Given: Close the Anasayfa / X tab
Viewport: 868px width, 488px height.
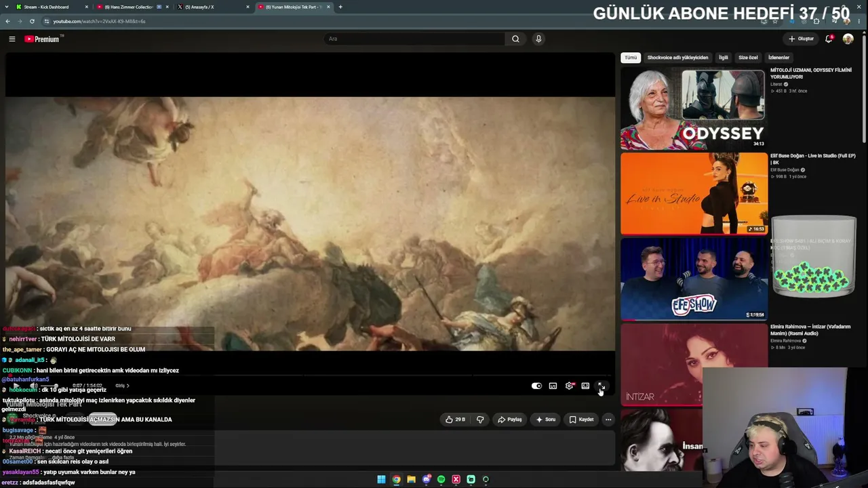Looking at the screenshot, I should coord(248,7).
